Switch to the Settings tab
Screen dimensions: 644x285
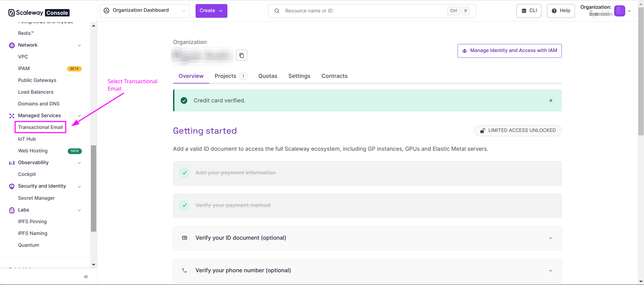299,76
